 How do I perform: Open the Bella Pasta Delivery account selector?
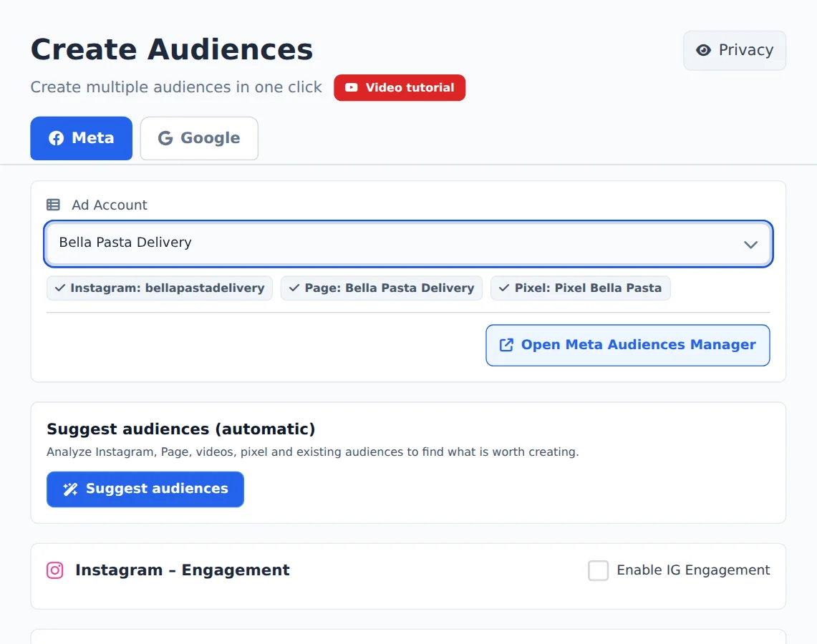[x=408, y=244]
